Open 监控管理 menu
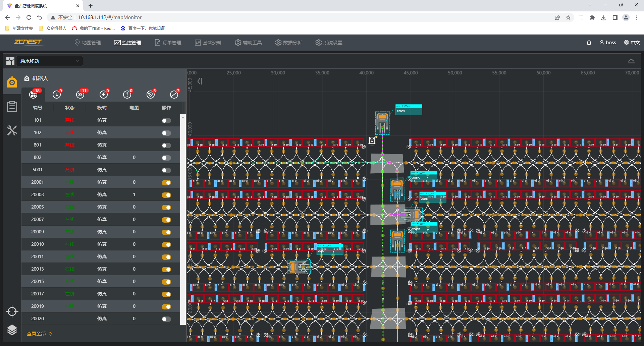This screenshot has width=644, height=346. pyautogui.click(x=128, y=43)
